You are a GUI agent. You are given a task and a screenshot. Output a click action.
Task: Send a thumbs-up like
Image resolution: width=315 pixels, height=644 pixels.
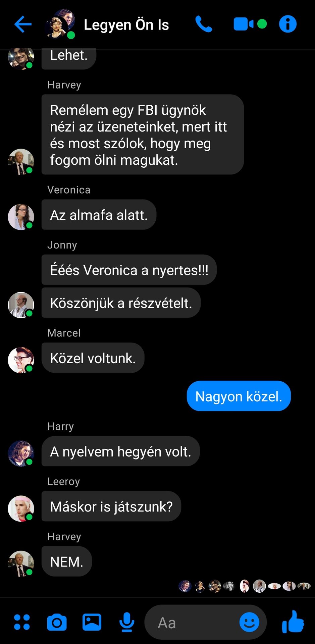tap(293, 622)
